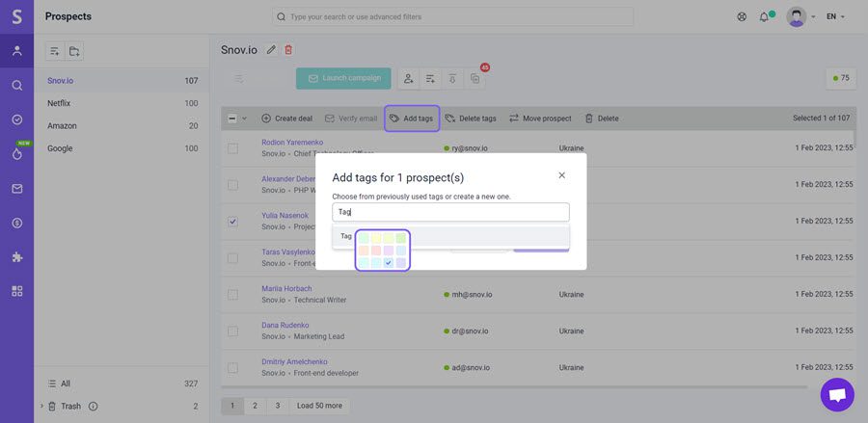Open the Prospects section in the sidebar
This screenshot has height=423, width=868.
tap(17, 51)
